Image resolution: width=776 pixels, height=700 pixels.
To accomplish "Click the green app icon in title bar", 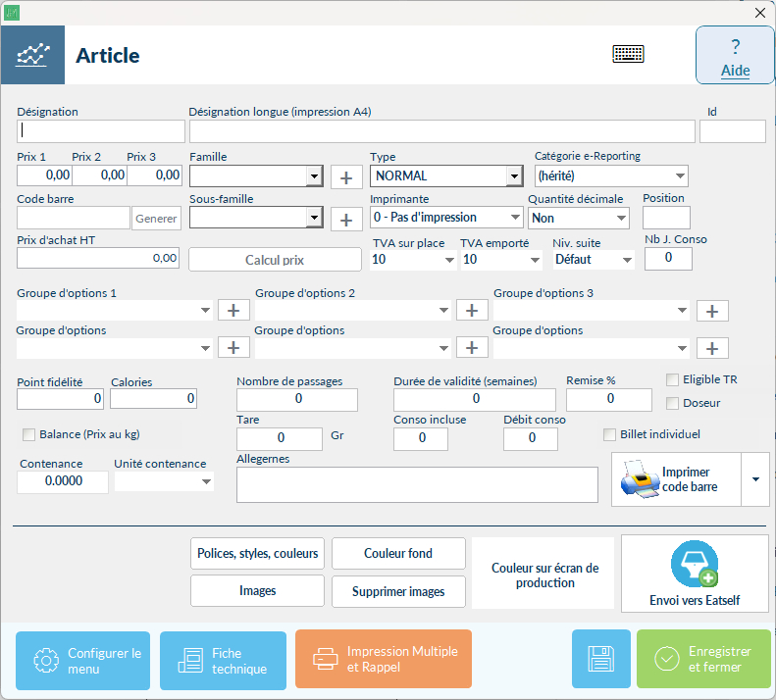I will [12, 13].
